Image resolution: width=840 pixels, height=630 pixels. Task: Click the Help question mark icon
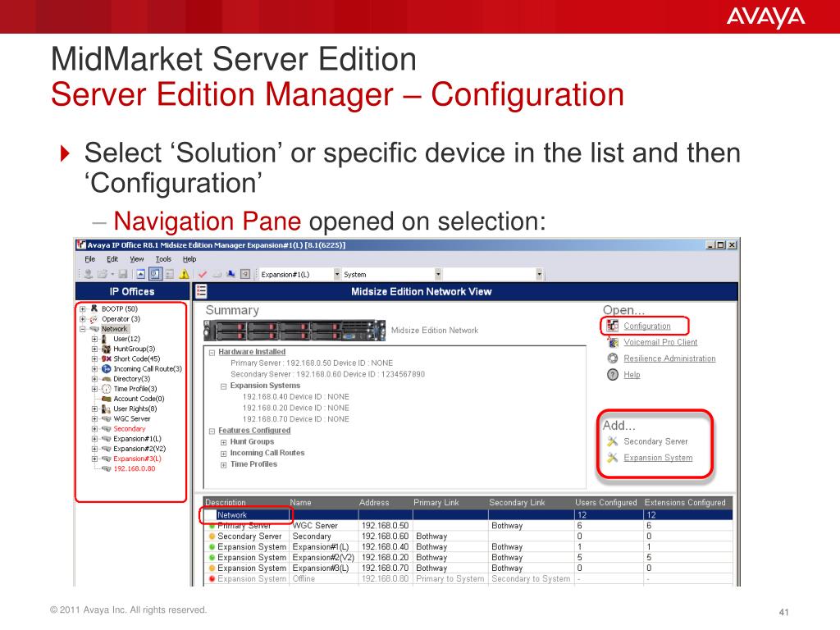coord(613,374)
